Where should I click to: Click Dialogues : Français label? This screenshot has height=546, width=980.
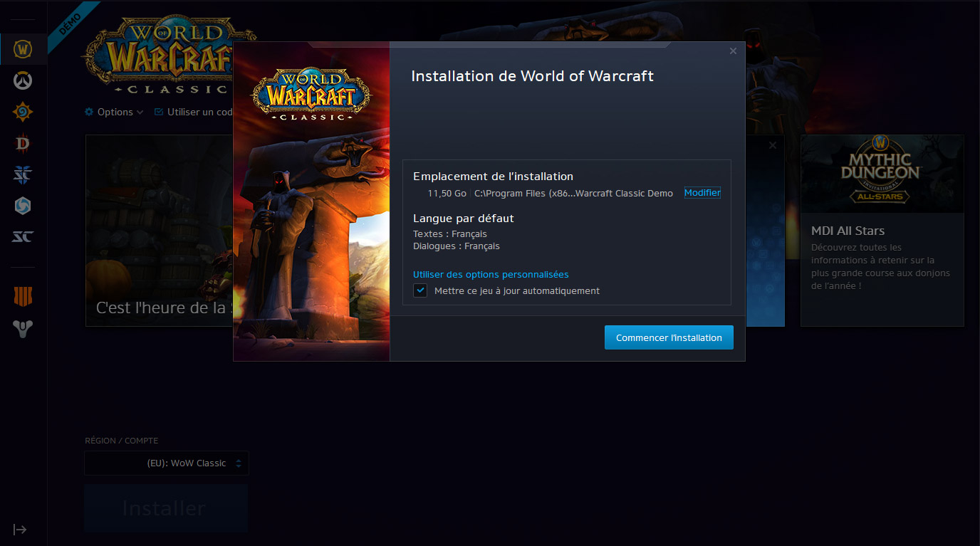click(457, 246)
